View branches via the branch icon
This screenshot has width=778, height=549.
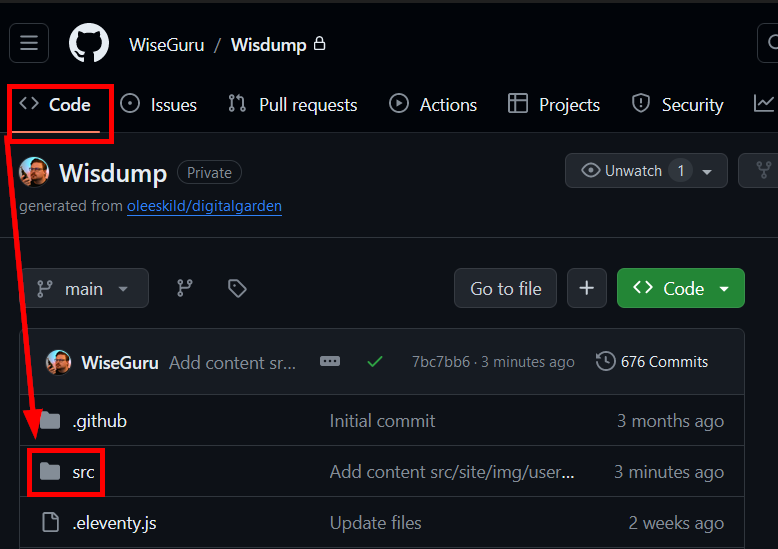tap(185, 288)
